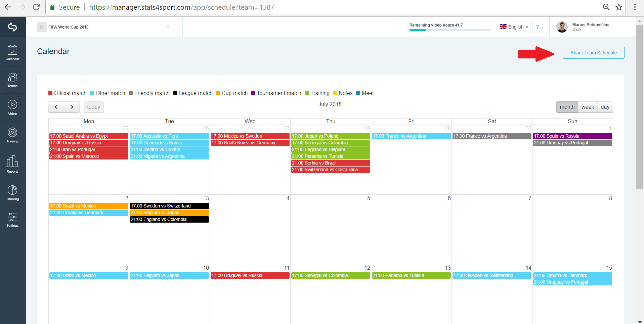The image size is (644, 324).
Task: Click the help question mark button
Action: 538,27
